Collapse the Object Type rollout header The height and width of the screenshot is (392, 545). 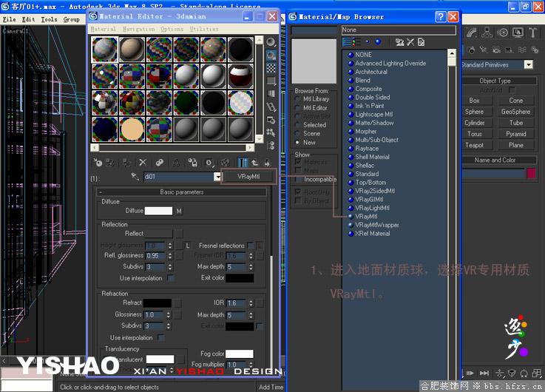click(x=499, y=81)
